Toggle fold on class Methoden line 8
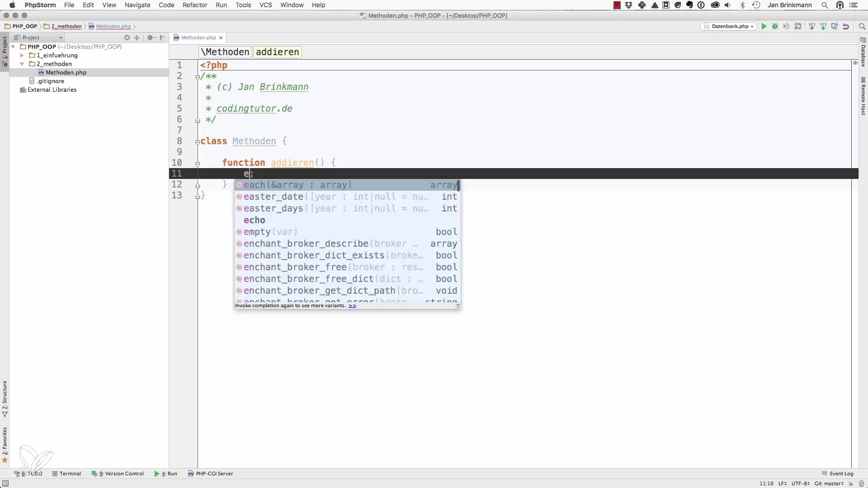The height and width of the screenshot is (488, 868). [x=198, y=142]
